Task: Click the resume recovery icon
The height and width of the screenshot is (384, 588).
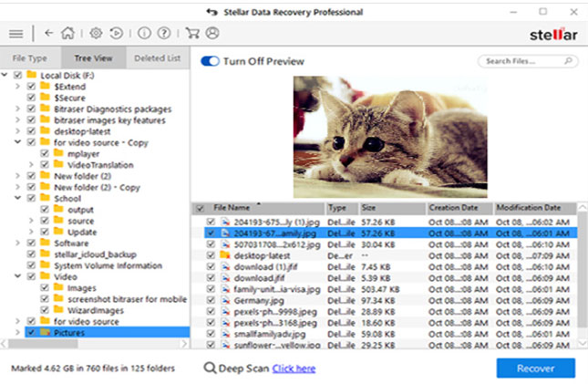Action: (117, 33)
